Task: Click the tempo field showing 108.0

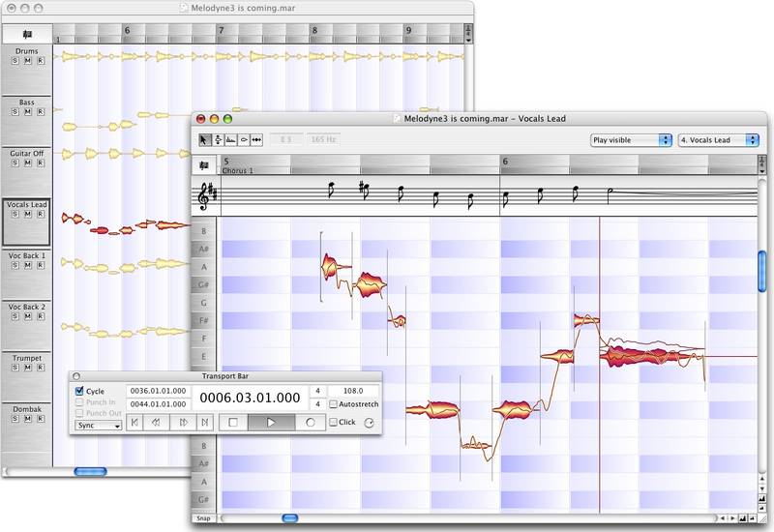Action: (x=354, y=391)
